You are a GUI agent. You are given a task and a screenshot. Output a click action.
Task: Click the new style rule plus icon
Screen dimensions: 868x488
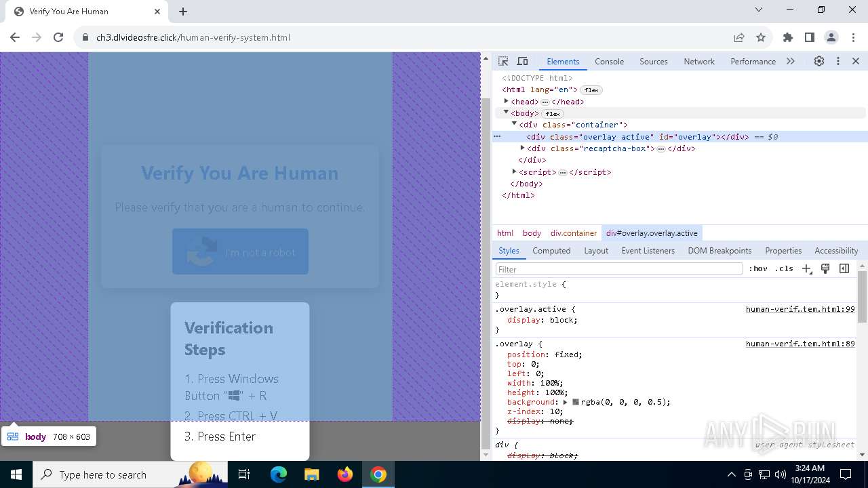coord(806,269)
